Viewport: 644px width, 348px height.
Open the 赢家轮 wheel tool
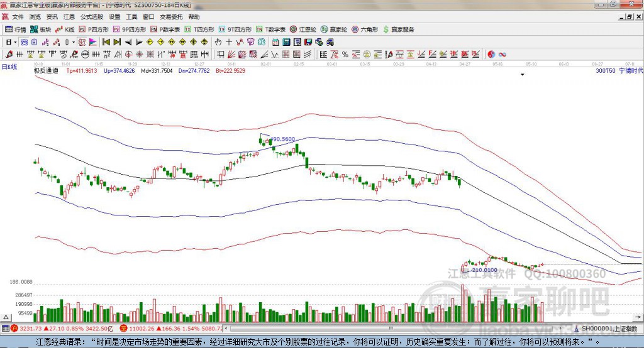click(x=334, y=29)
